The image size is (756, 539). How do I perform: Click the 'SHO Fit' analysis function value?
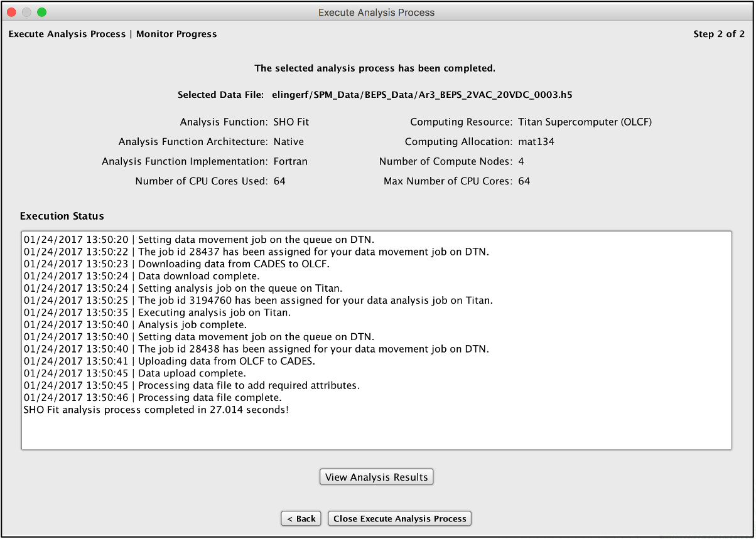291,122
